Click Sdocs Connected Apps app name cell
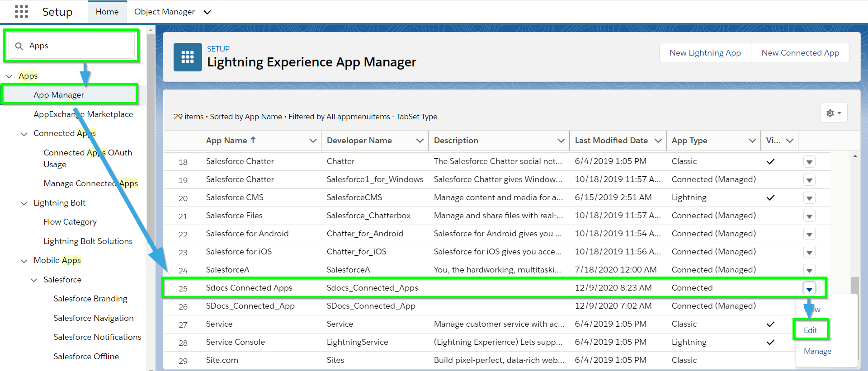Image resolution: width=868 pixels, height=371 pixels. pyautogui.click(x=249, y=288)
